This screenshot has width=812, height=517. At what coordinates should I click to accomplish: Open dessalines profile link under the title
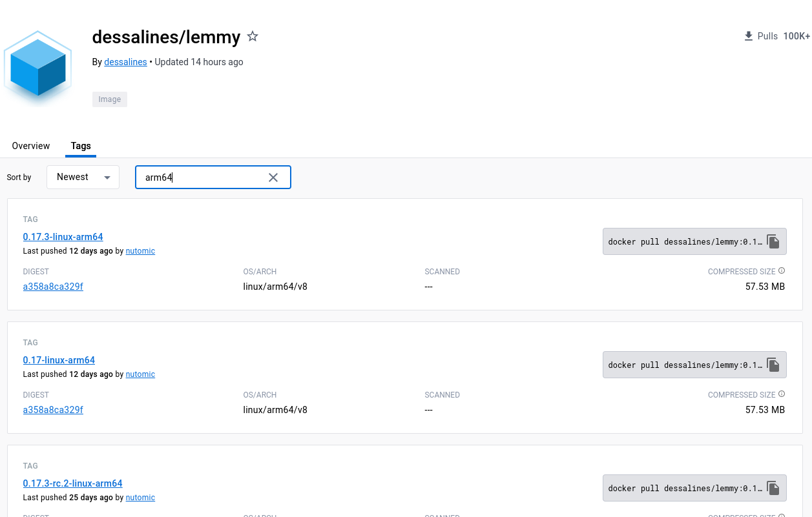125,62
